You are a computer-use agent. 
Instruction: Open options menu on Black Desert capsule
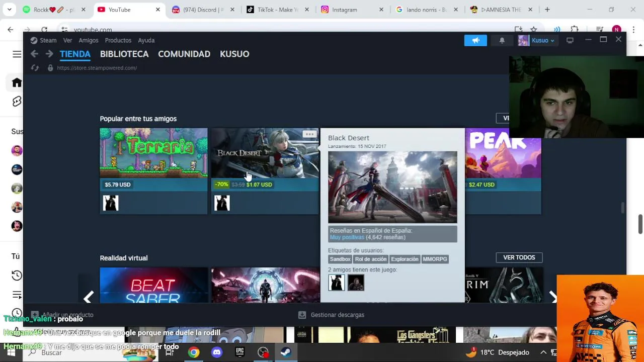point(309,134)
